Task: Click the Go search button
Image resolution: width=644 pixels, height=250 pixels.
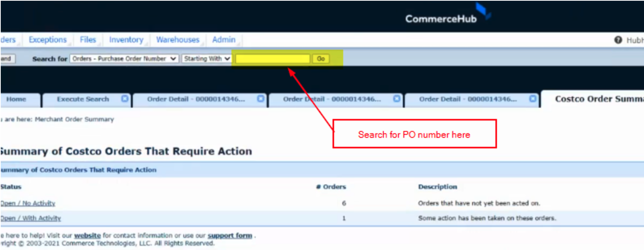Action: (x=321, y=59)
